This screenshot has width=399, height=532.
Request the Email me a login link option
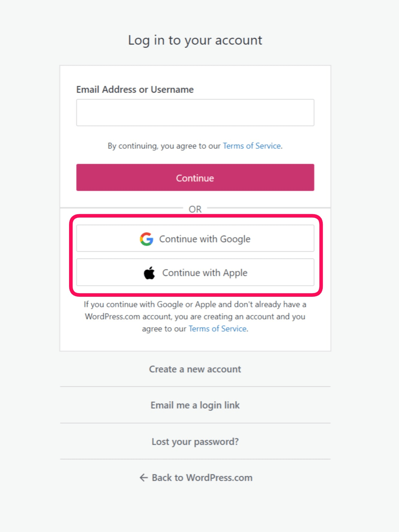(x=195, y=405)
